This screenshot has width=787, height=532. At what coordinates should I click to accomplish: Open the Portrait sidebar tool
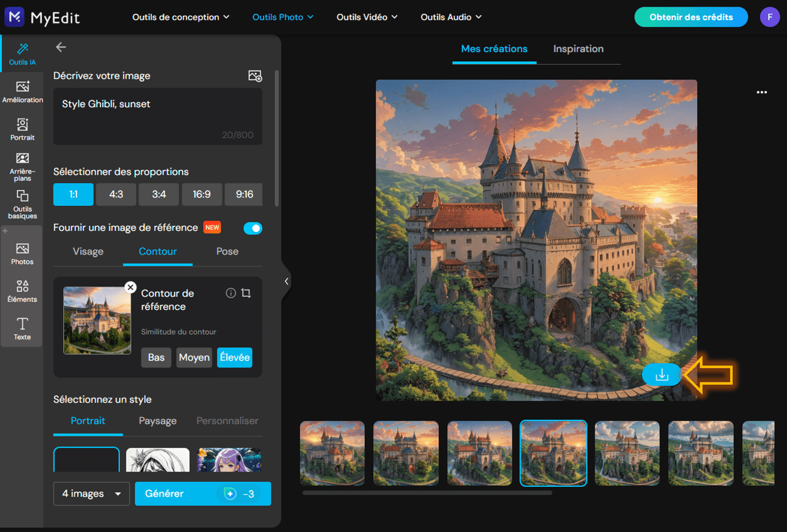[x=22, y=129]
